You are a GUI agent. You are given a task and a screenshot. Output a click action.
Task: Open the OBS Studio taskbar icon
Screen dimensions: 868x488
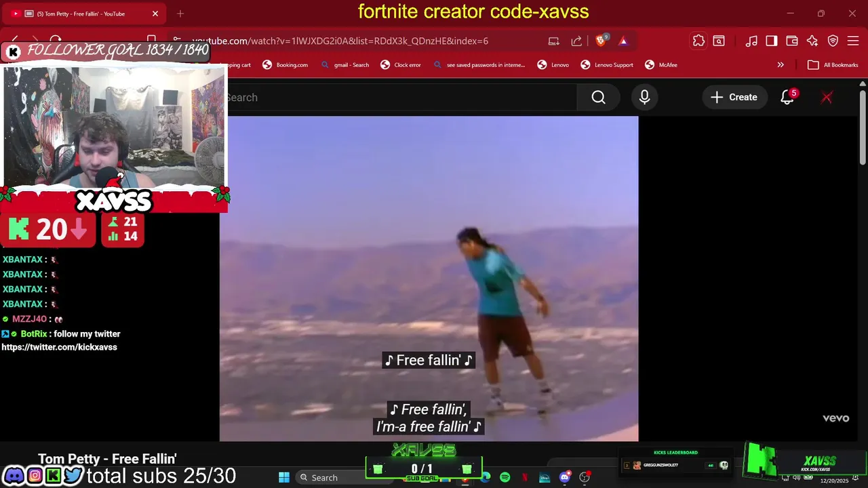(585, 477)
